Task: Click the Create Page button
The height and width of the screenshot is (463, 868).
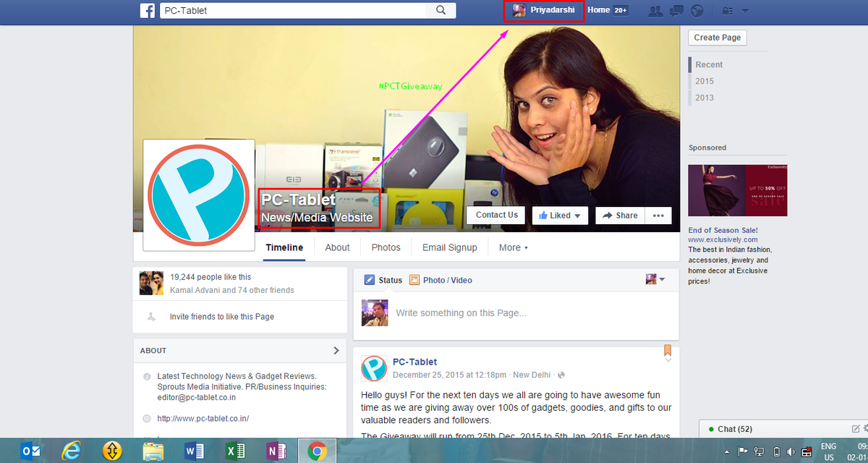Action: pos(717,37)
